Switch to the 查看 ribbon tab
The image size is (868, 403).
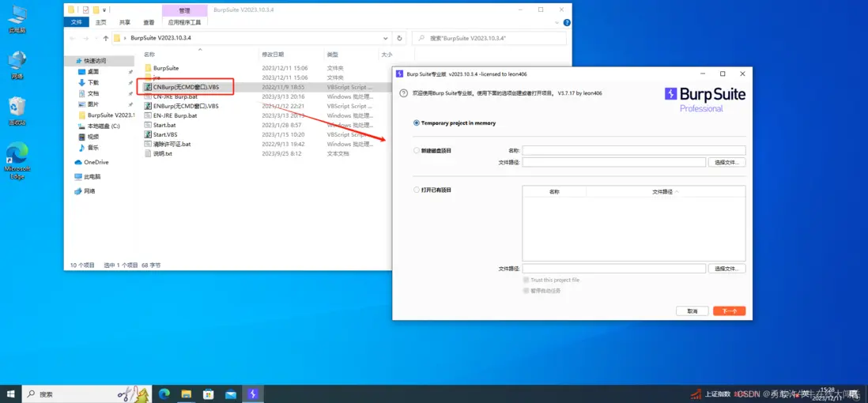149,23
